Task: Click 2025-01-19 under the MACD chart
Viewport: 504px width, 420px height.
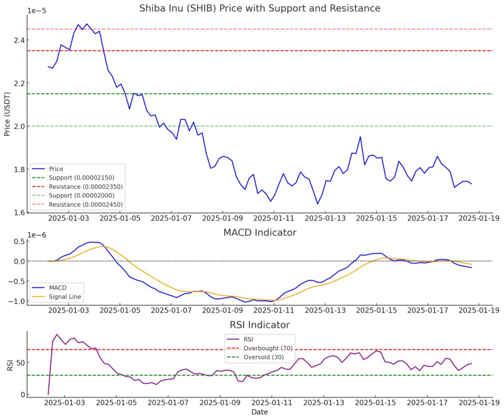Action: (479, 310)
